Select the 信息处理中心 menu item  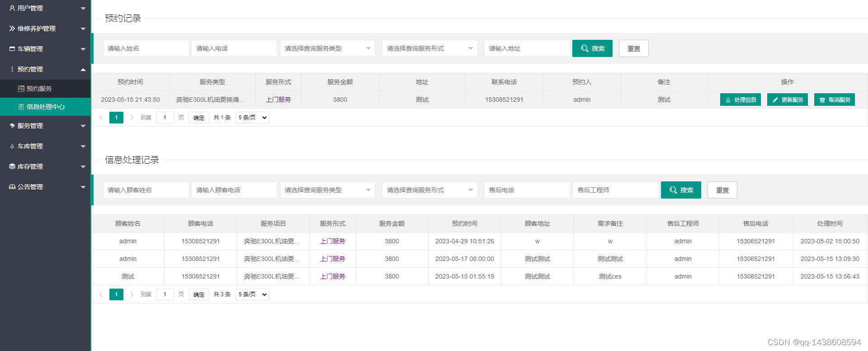pos(45,107)
